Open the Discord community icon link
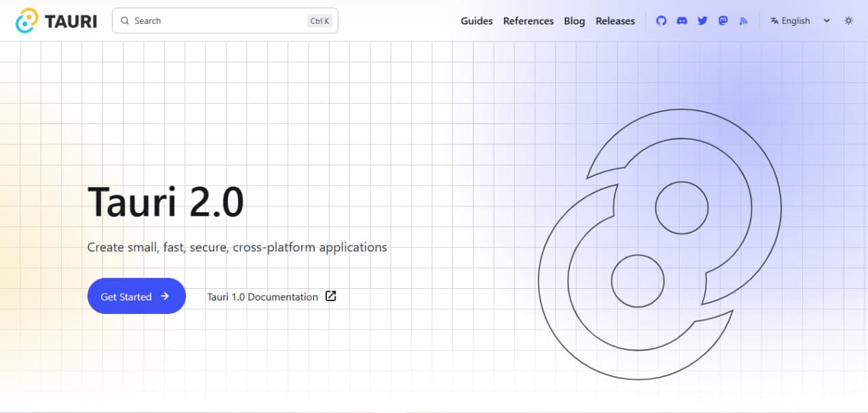 tap(682, 21)
